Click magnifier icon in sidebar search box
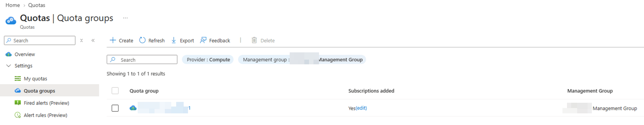Image resolution: width=644 pixels, height=125 pixels. 9,40
